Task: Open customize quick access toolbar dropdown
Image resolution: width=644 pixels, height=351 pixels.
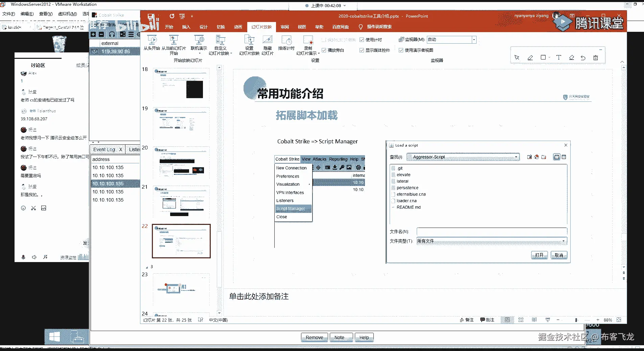Action: coord(192,16)
